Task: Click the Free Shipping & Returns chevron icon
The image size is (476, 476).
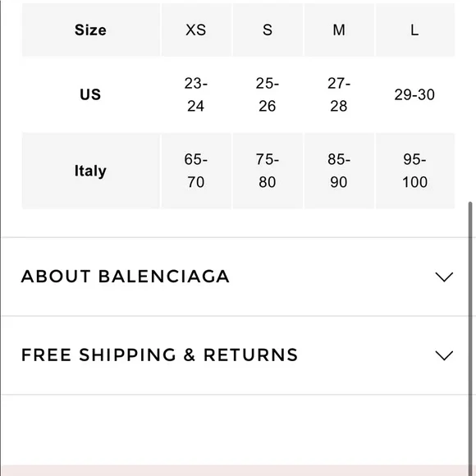Action: pyautogui.click(x=444, y=355)
